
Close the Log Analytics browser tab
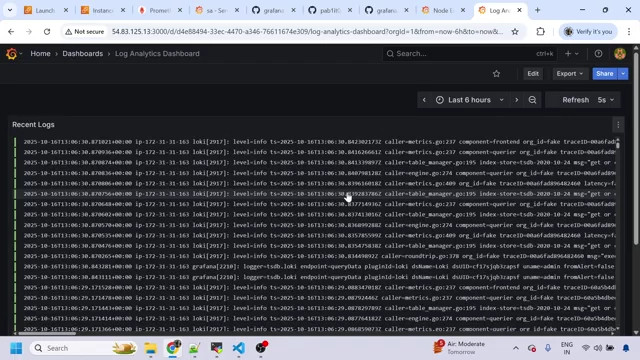pos(519,10)
